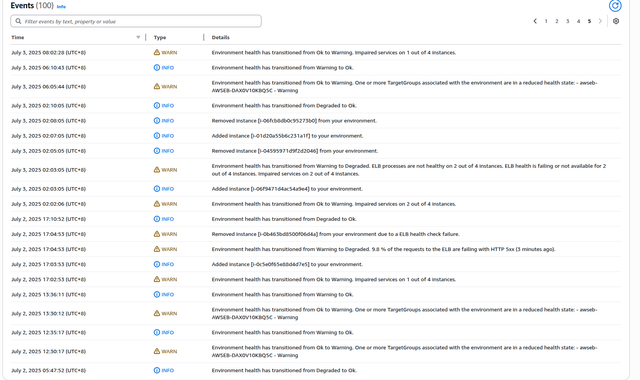This screenshot has width=640, height=380.
Task: Go to next page of events
Action: tap(600, 21)
